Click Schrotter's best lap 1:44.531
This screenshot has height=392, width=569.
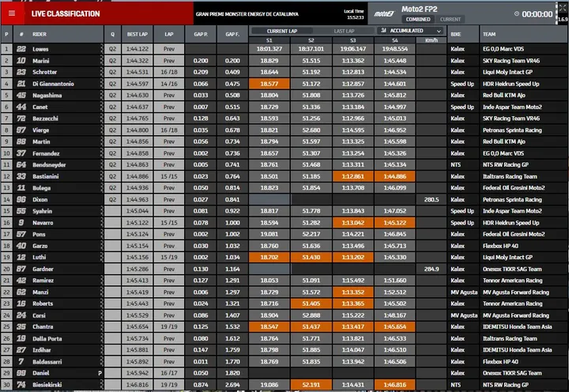tap(138, 72)
